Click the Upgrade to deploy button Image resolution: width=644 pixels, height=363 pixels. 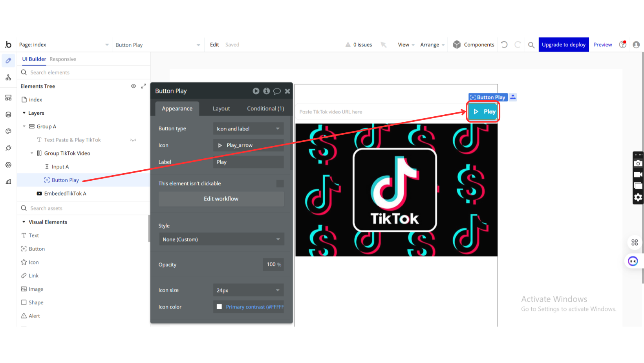(x=563, y=45)
